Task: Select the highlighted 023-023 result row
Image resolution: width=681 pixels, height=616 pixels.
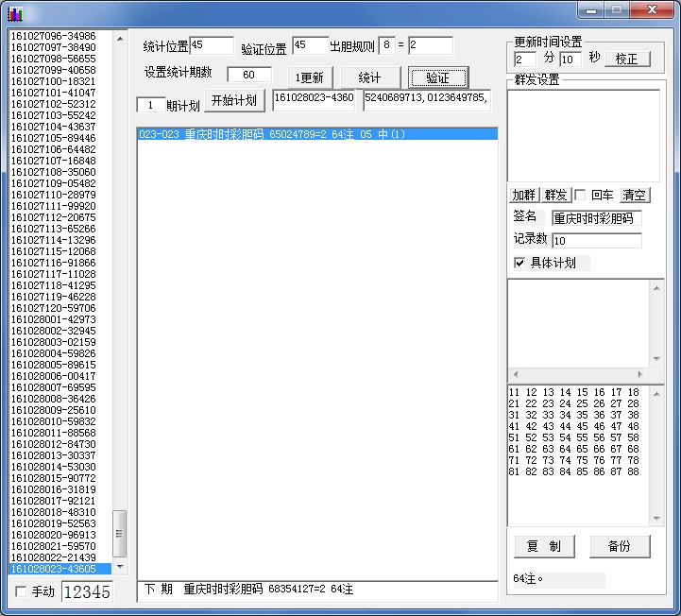Action: pyautogui.click(x=316, y=134)
